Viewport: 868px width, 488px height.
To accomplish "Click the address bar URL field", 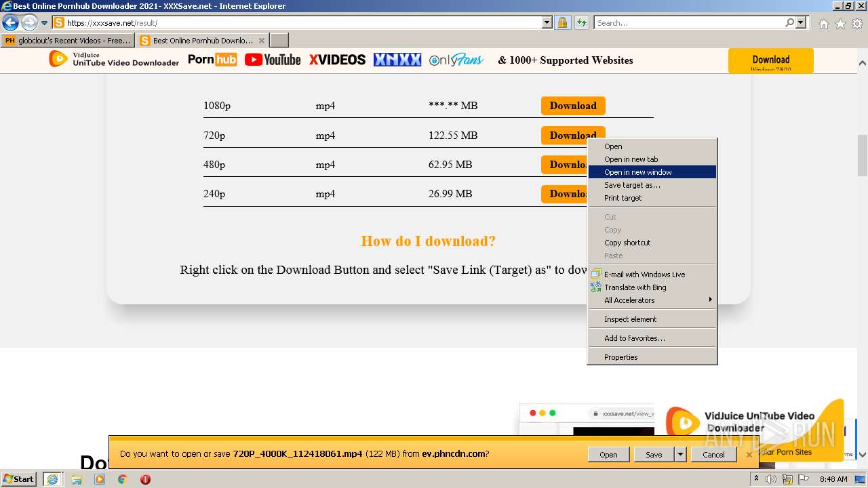I will (303, 22).
